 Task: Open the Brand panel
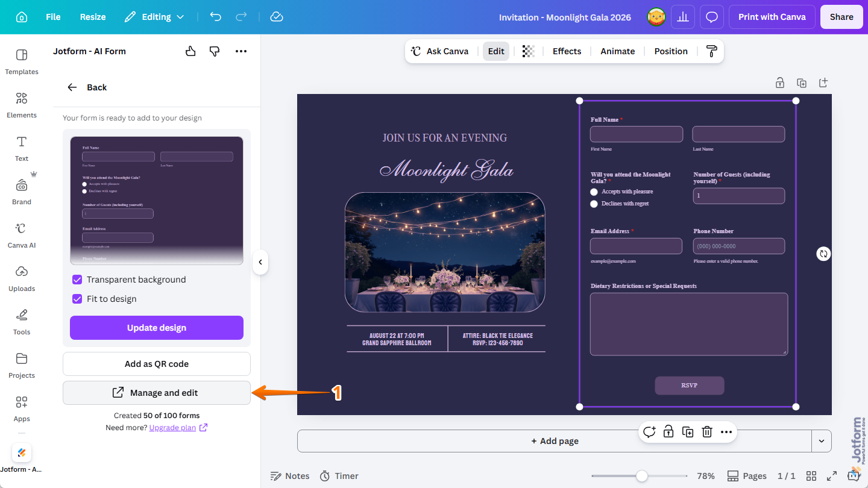(22, 192)
